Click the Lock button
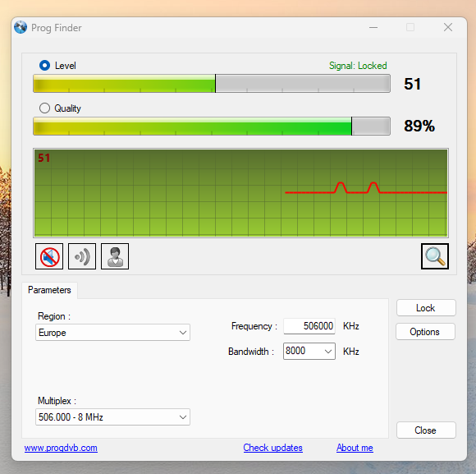 (426, 308)
